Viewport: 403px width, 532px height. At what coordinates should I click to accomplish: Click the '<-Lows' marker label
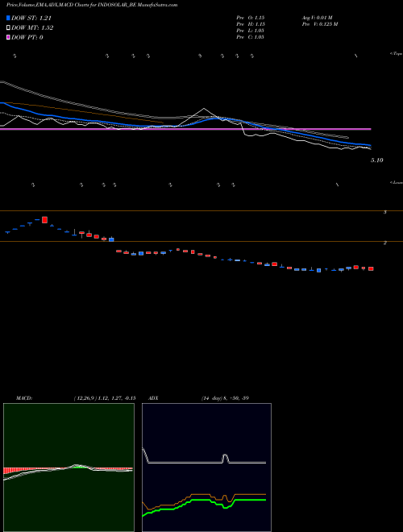pos(397,182)
